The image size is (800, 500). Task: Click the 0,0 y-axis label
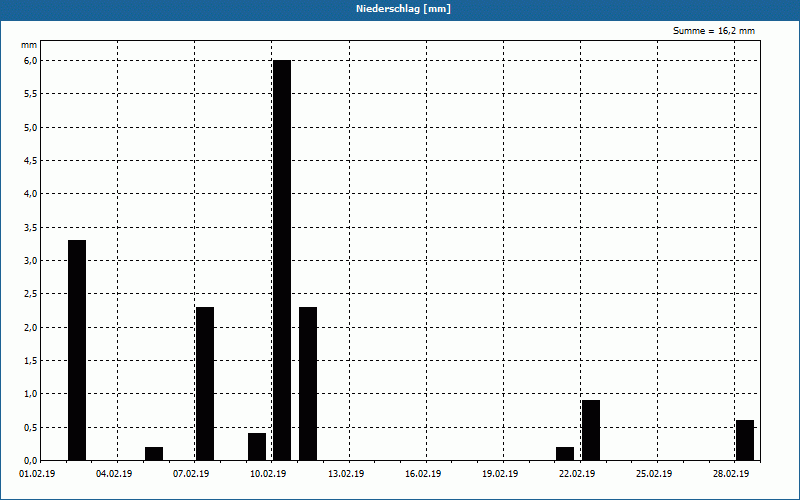click(31, 461)
